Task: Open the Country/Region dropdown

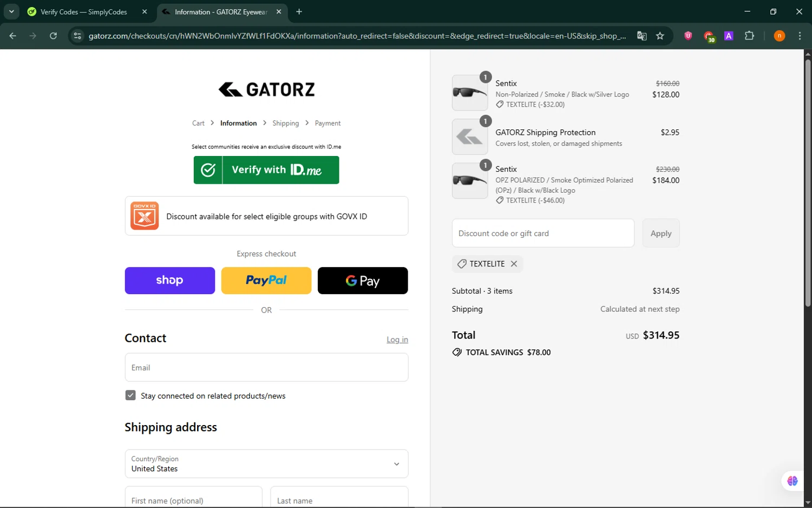Action: click(x=266, y=464)
